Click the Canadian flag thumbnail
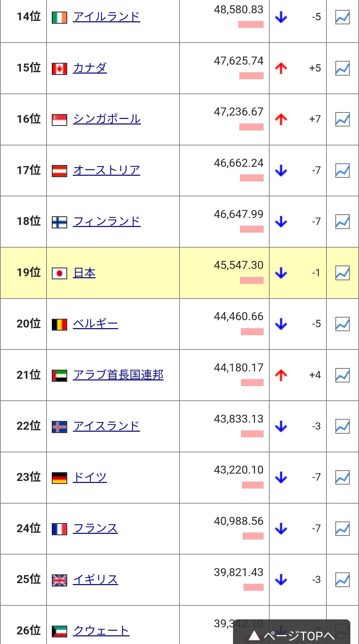The height and width of the screenshot is (644, 359). [60, 69]
